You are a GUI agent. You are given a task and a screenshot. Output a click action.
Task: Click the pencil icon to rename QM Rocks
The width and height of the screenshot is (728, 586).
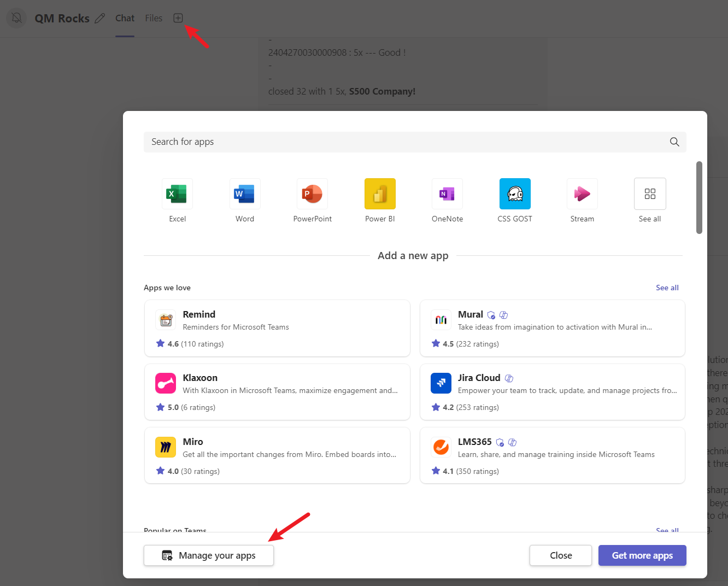click(x=99, y=19)
